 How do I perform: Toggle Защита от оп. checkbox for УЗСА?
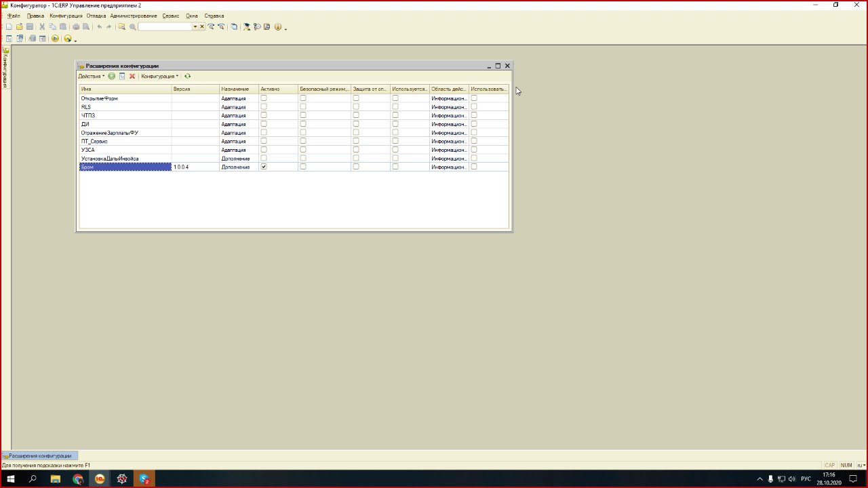356,149
